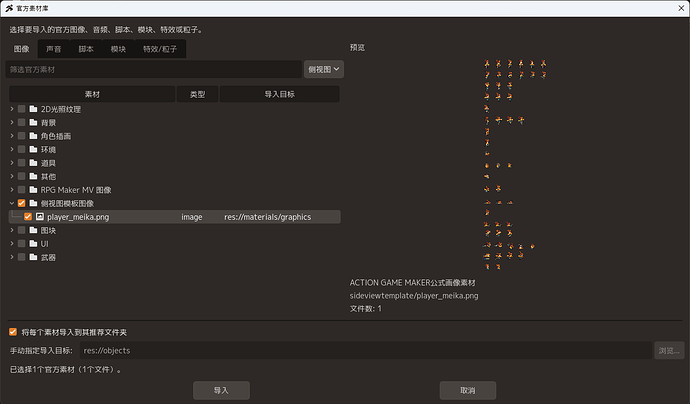Click the RPG Maker MV 图像 folder icon
The image size is (690, 404).
coord(33,190)
